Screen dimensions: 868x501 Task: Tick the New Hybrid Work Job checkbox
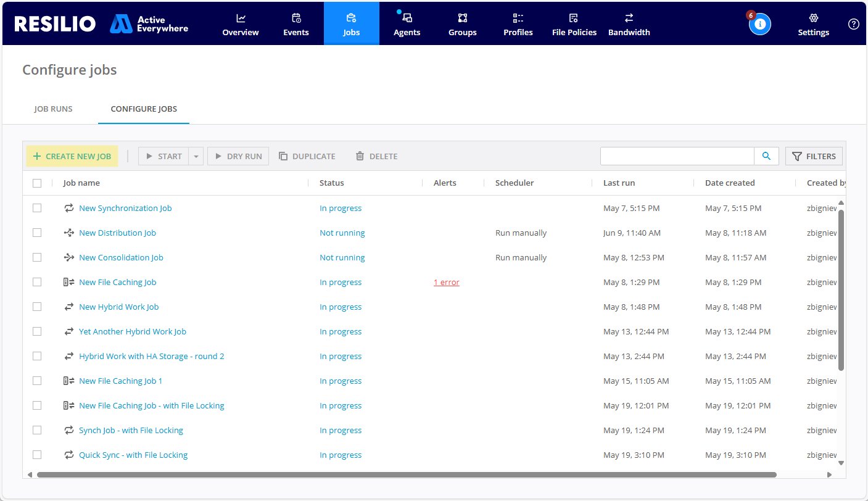(x=37, y=307)
